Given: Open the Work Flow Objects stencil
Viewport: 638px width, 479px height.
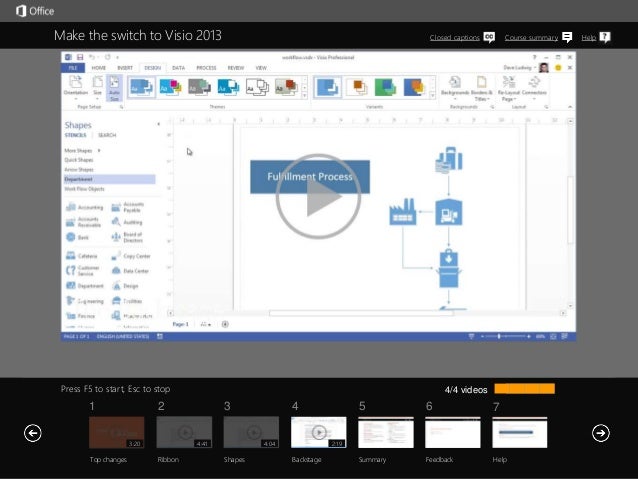Looking at the screenshot, I should (x=84, y=189).
